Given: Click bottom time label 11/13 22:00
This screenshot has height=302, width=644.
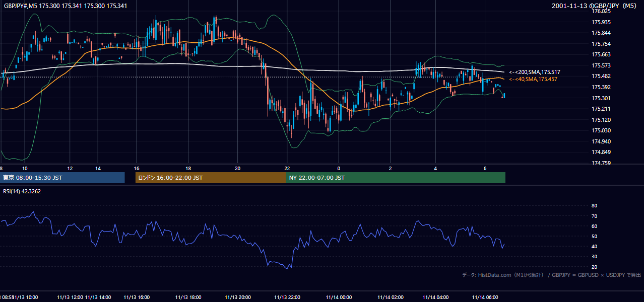Looking at the screenshot, I should point(287,297).
